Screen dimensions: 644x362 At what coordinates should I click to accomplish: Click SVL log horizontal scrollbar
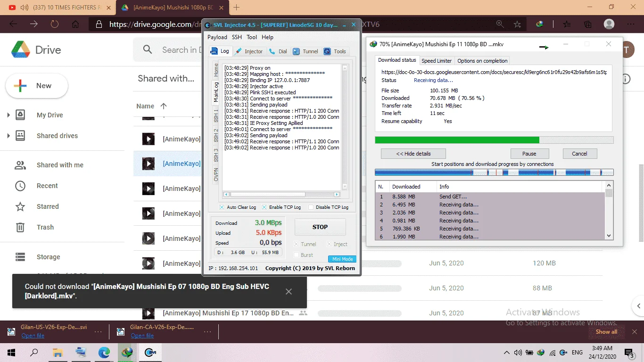click(281, 194)
